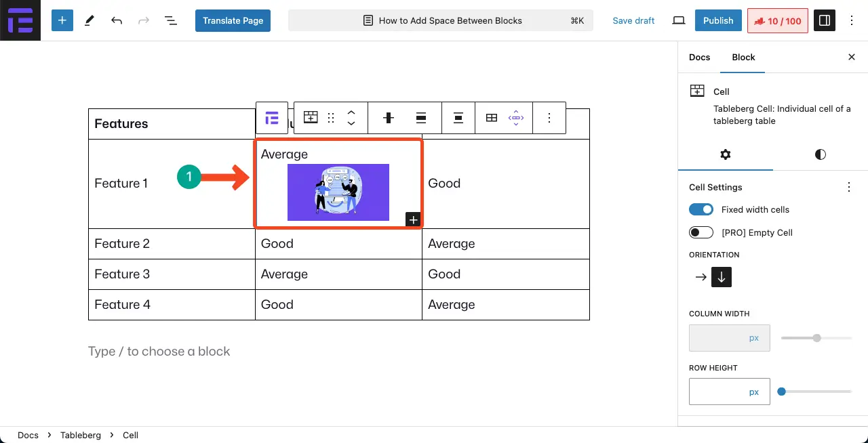Open the device preview laptop icon
This screenshot has width=868, height=443.
coord(679,20)
